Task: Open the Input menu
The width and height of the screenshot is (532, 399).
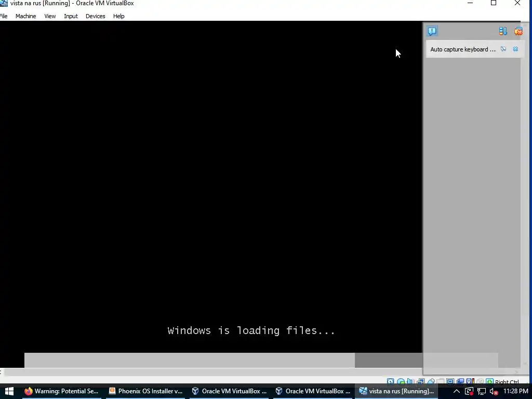Action: pyautogui.click(x=71, y=16)
